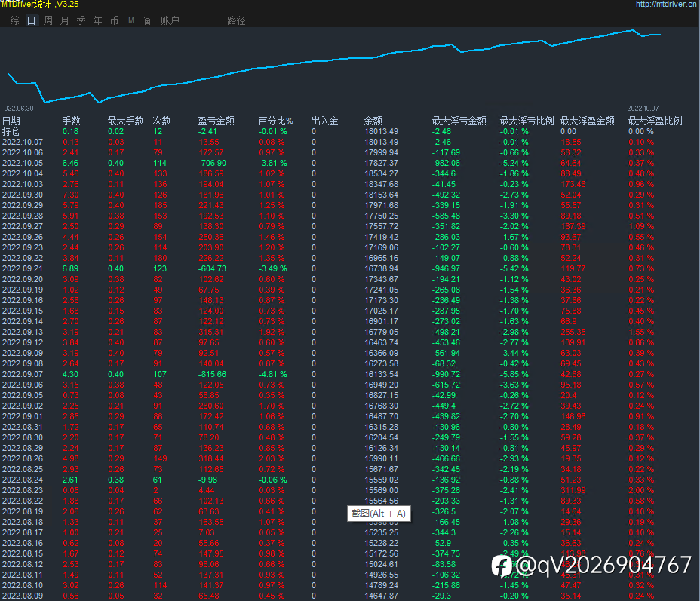700x601 pixels.
Task: Switch to the M tab
Action: pyautogui.click(x=130, y=20)
